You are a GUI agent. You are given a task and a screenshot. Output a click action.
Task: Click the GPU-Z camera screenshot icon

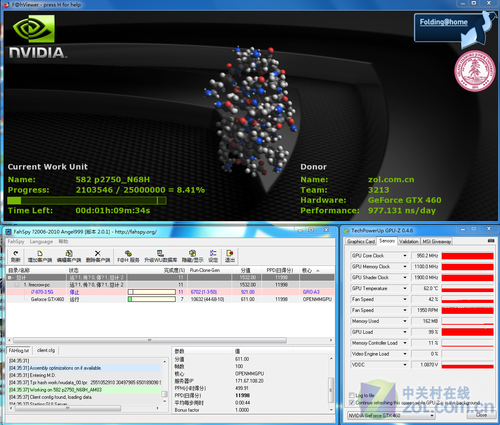491,241
